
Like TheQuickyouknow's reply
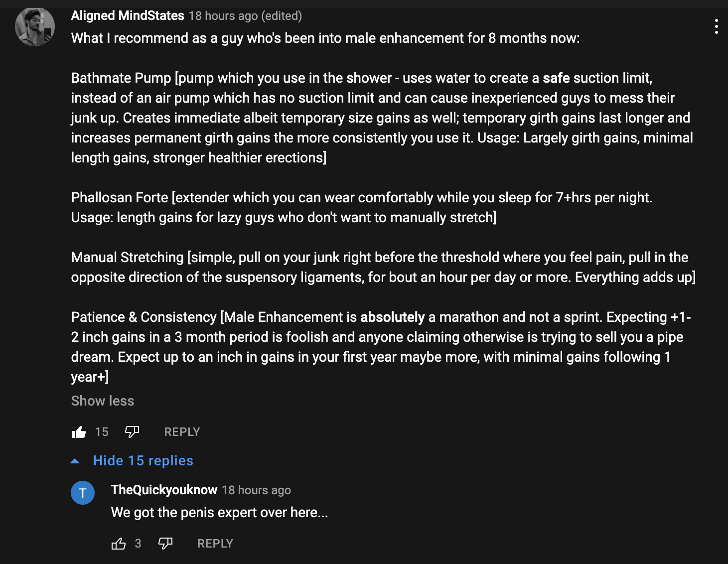[x=119, y=544]
